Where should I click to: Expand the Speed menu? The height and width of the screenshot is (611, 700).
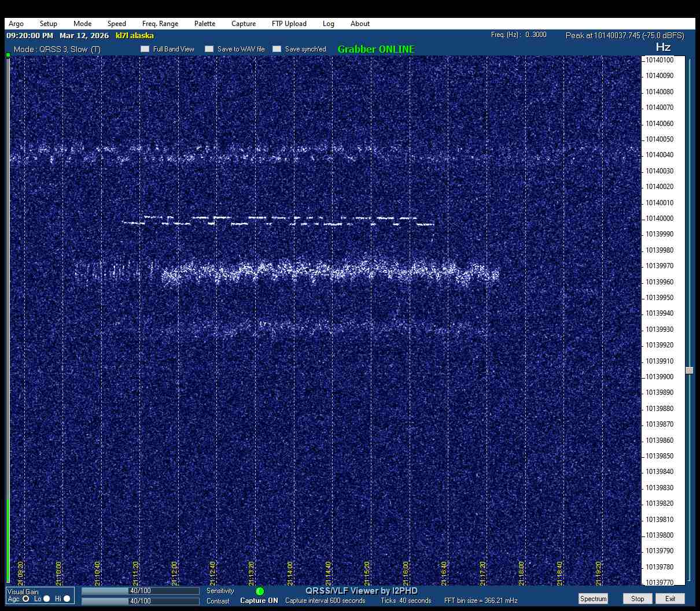[x=116, y=24]
